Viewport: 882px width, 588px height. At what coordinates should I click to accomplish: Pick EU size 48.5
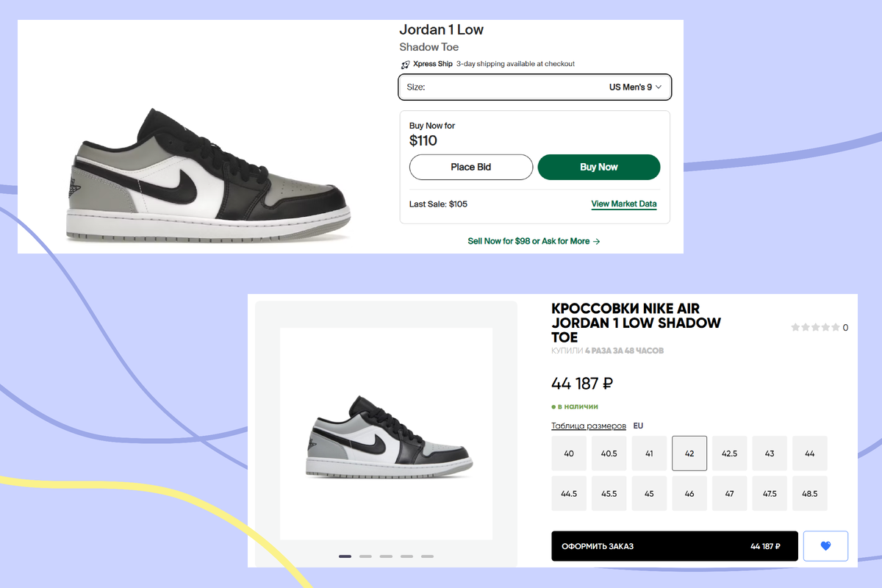810,493
